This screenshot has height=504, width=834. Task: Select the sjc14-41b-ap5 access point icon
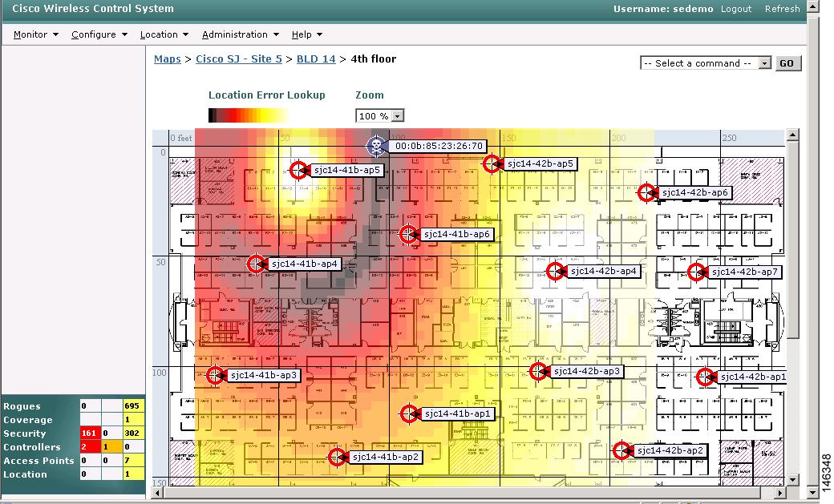(299, 171)
